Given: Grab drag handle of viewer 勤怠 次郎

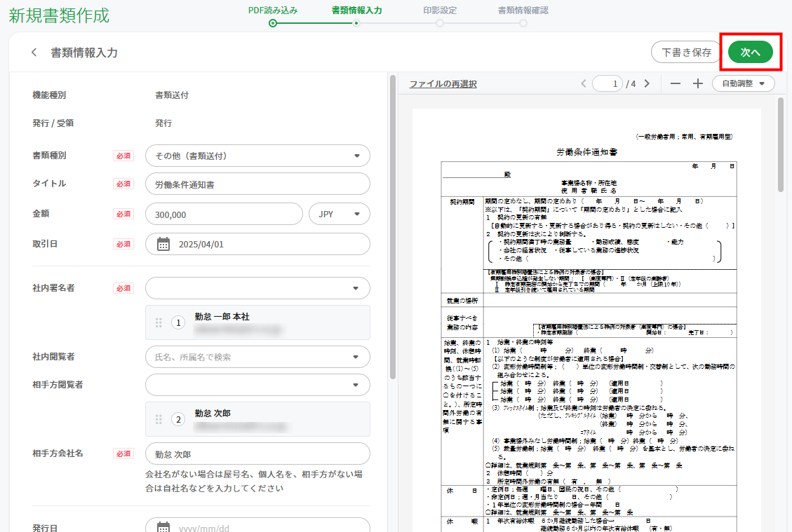Looking at the screenshot, I should (x=159, y=419).
